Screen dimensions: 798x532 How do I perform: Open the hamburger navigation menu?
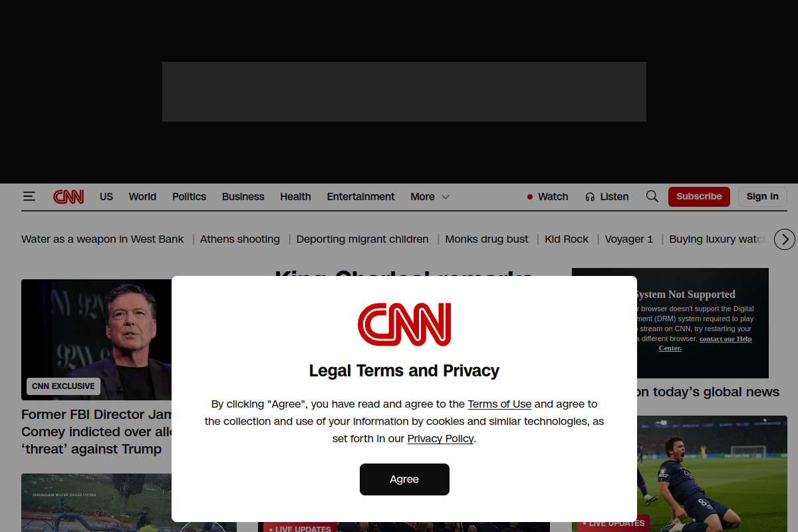[29, 196]
